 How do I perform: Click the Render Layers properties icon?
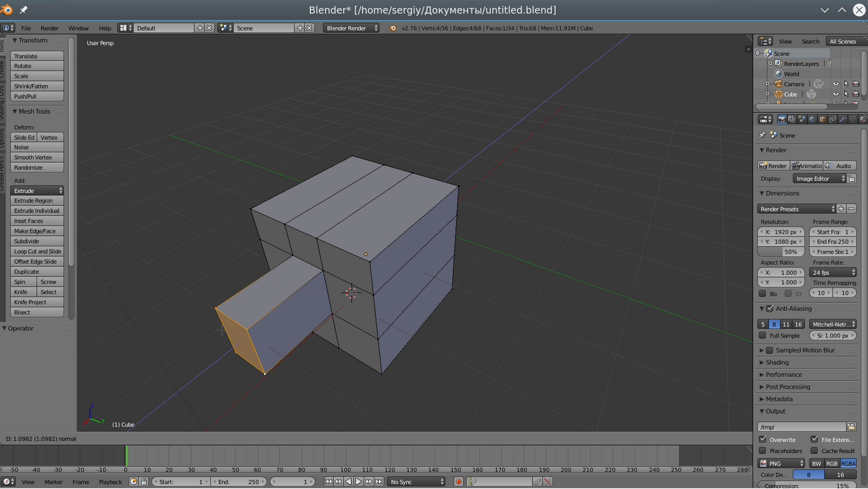coord(792,119)
